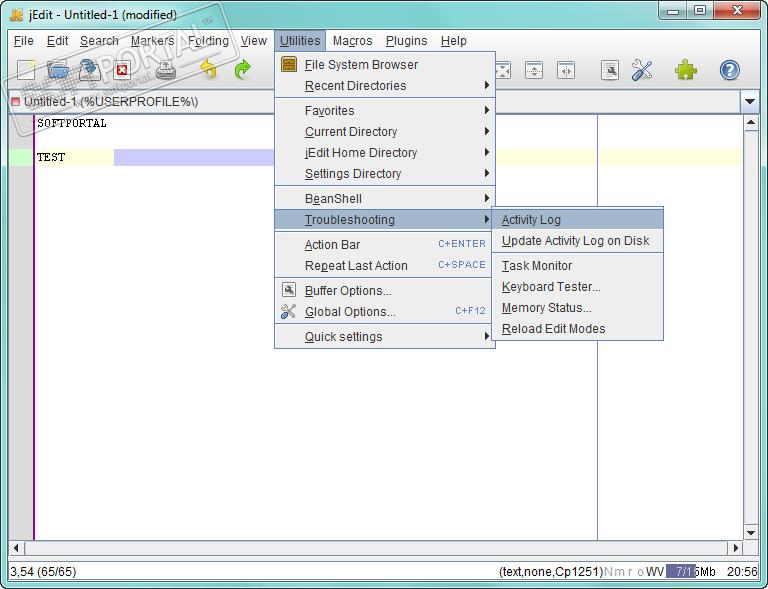This screenshot has width=768, height=589.
Task: Open the Edit menu
Action: pos(57,41)
